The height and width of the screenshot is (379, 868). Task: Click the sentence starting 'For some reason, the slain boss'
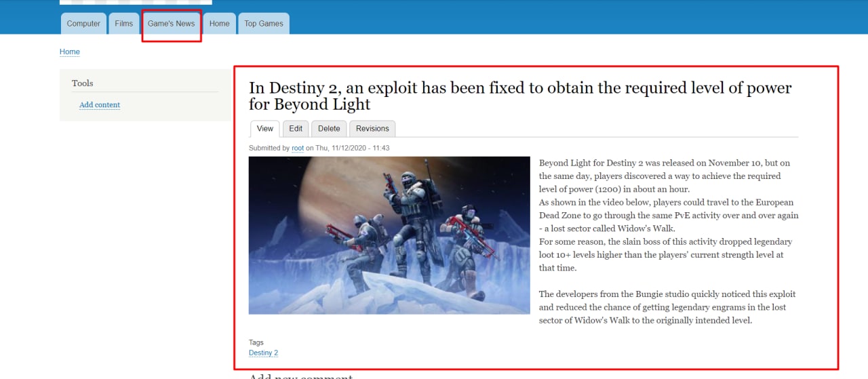click(665, 255)
